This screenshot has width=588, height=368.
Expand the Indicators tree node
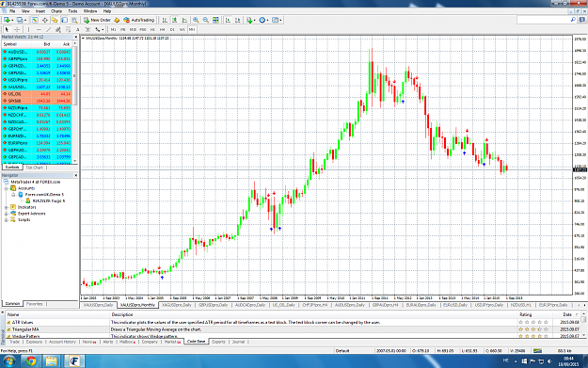7,207
